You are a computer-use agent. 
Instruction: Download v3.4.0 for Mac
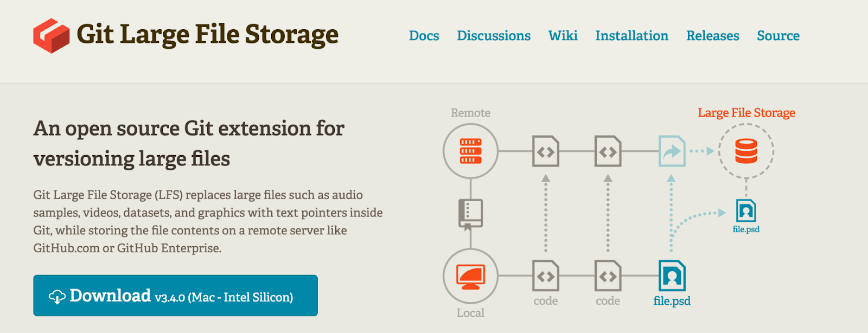(175, 296)
